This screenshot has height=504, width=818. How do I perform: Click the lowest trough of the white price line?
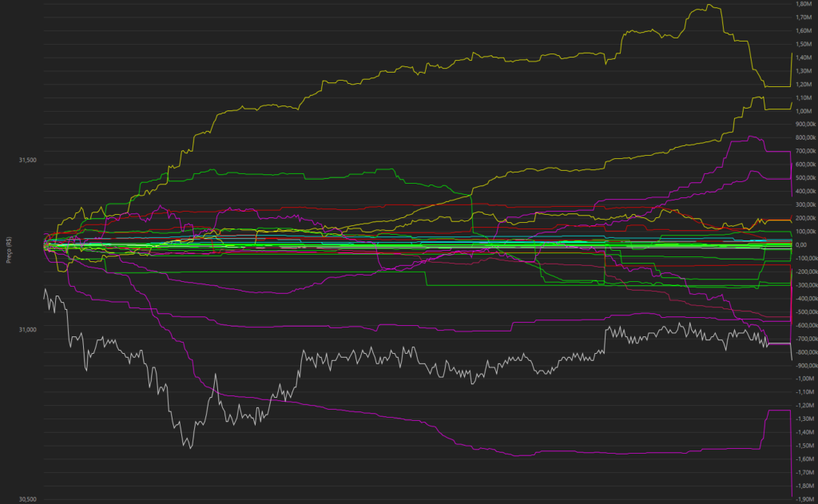tap(189, 448)
